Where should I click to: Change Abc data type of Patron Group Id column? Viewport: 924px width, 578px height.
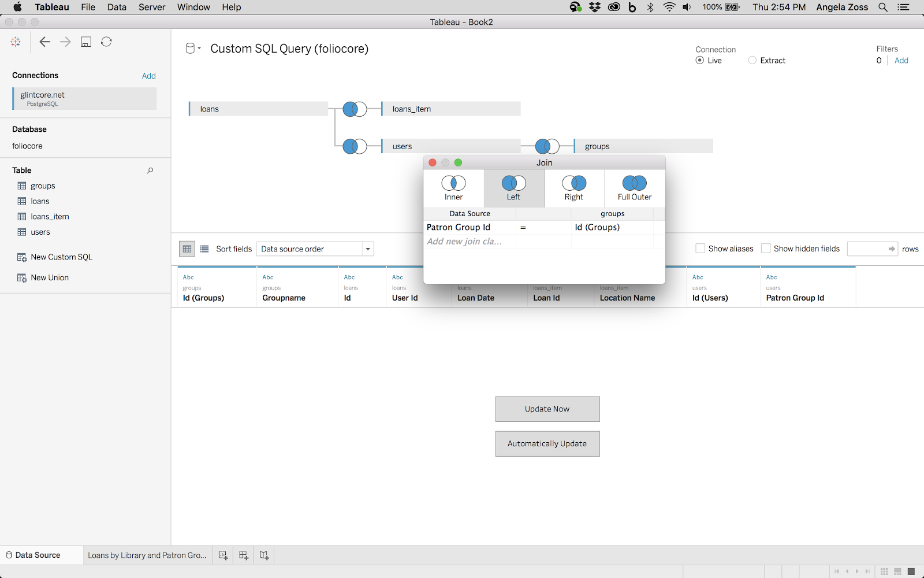pyautogui.click(x=772, y=277)
